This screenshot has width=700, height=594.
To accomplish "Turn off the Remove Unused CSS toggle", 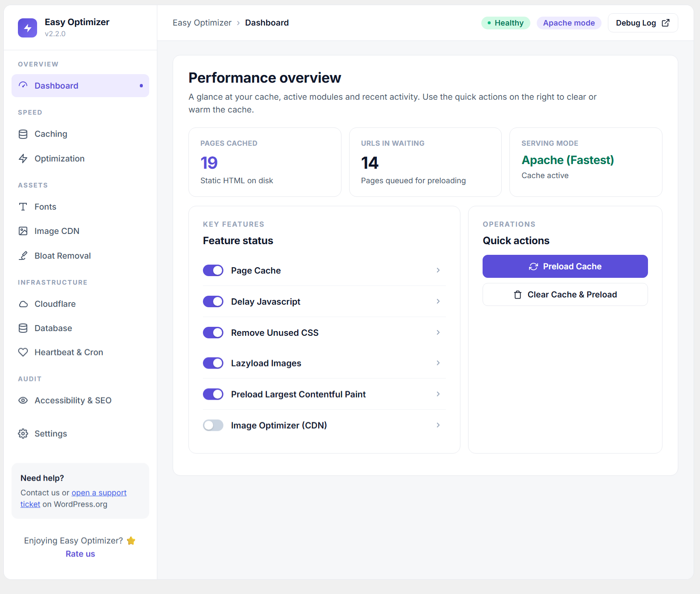I will click(213, 332).
